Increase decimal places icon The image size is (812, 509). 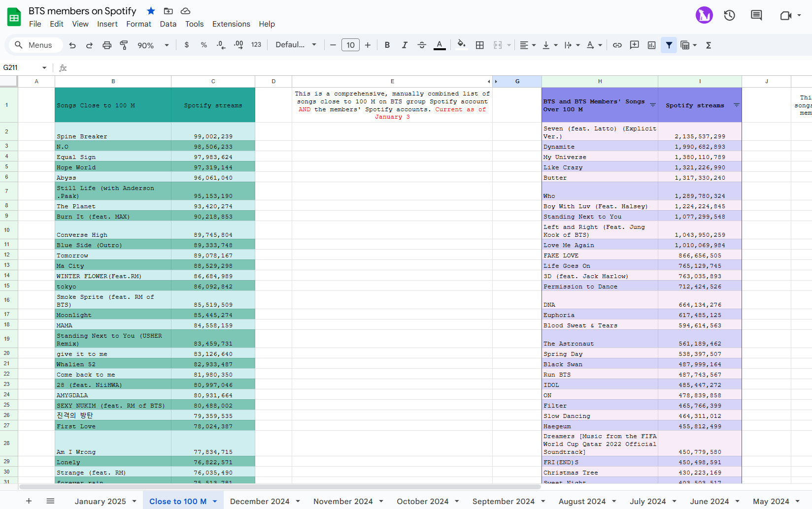click(x=238, y=45)
